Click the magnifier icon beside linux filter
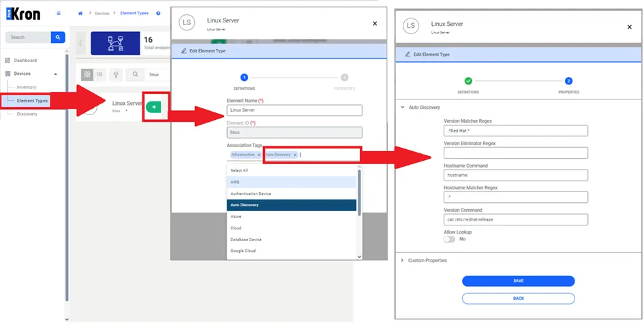Viewport: 644px width, 329px height. tap(135, 74)
